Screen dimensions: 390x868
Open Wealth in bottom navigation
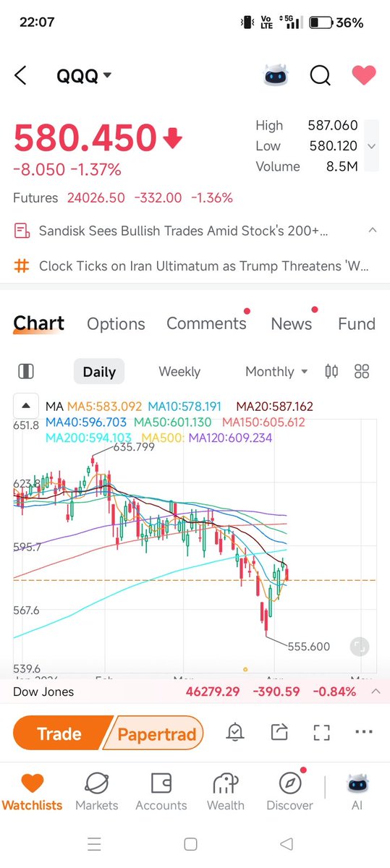coord(226,791)
